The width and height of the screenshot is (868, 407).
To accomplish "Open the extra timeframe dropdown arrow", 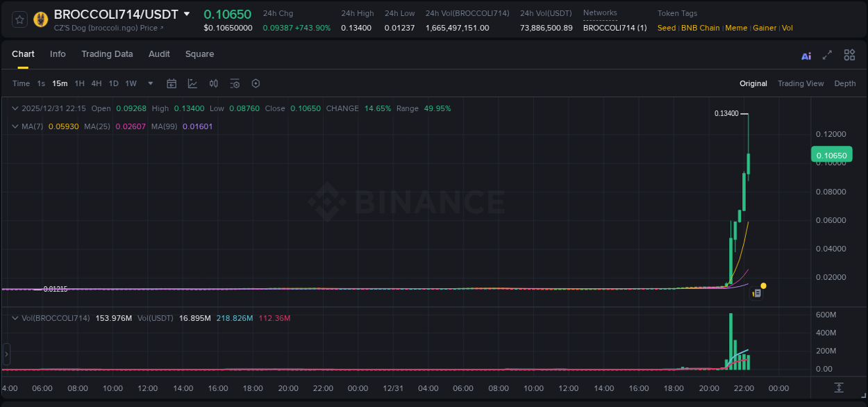I will 149,83.
